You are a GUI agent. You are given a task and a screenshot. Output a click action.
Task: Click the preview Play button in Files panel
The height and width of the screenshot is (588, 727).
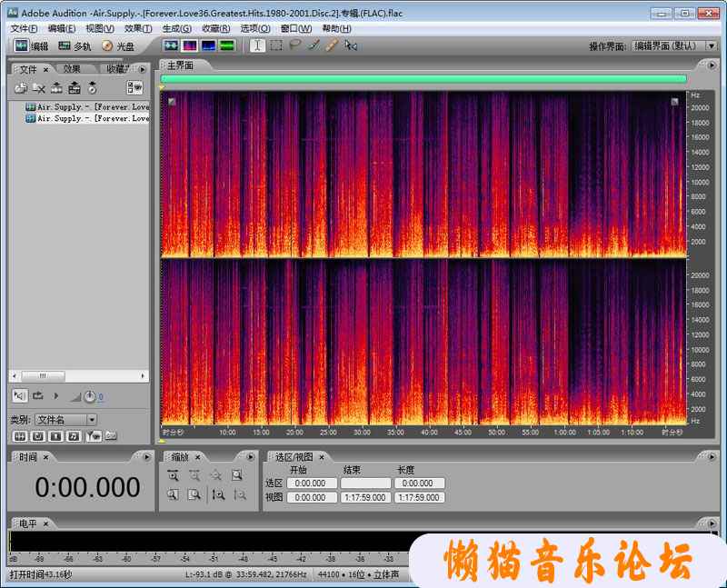(x=56, y=395)
